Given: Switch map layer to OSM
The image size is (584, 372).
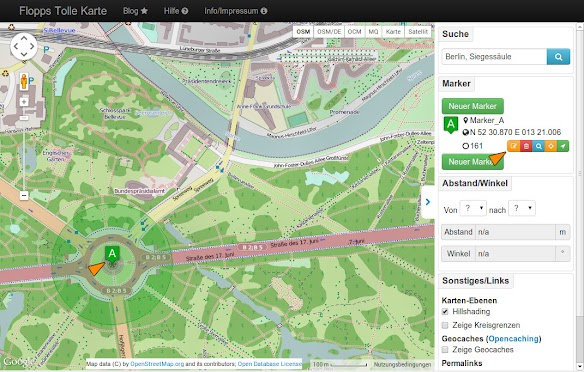Looking at the screenshot, I should click(303, 32).
